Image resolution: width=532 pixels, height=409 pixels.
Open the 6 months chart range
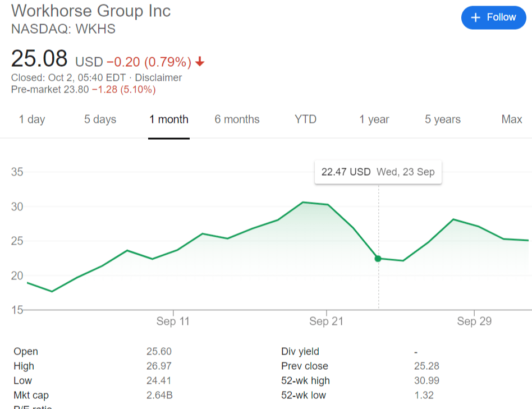pyautogui.click(x=237, y=120)
